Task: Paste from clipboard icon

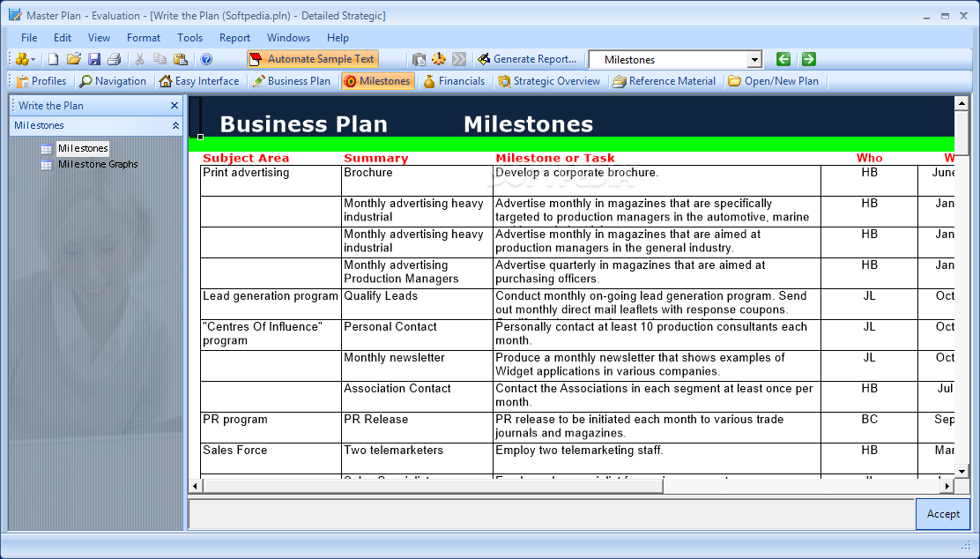Action: pyautogui.click(x=181, y=59)
